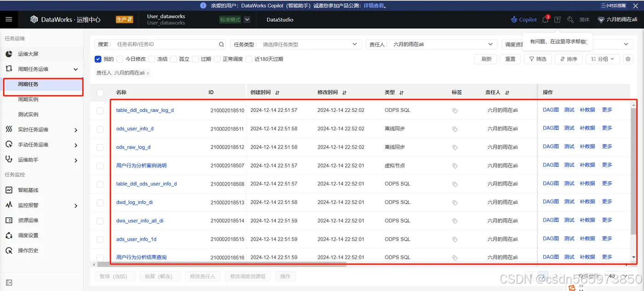Click the hamburger menu in top-left corner
The image size is (644, 291).
[9, 19]
